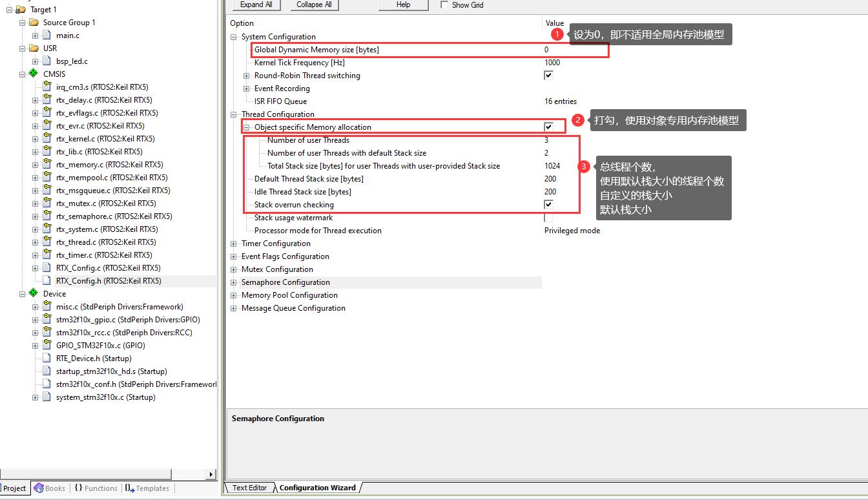Click Kernel Tick Frequency value 1000

point(552,63)
